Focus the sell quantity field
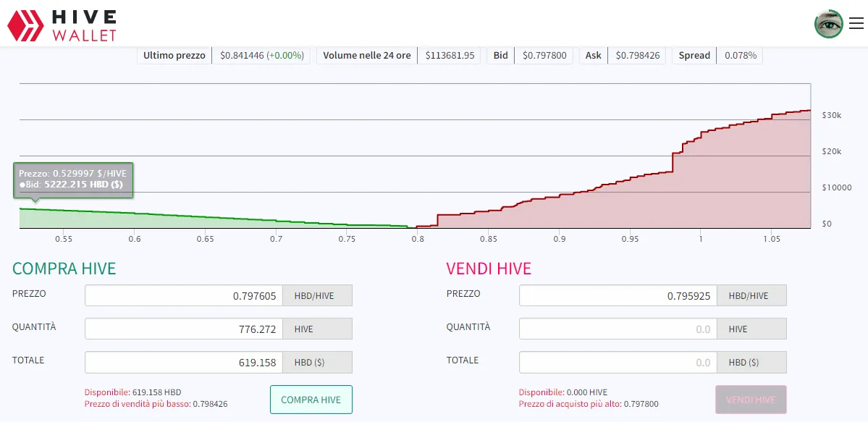The image size is (868, 422). 618,329
